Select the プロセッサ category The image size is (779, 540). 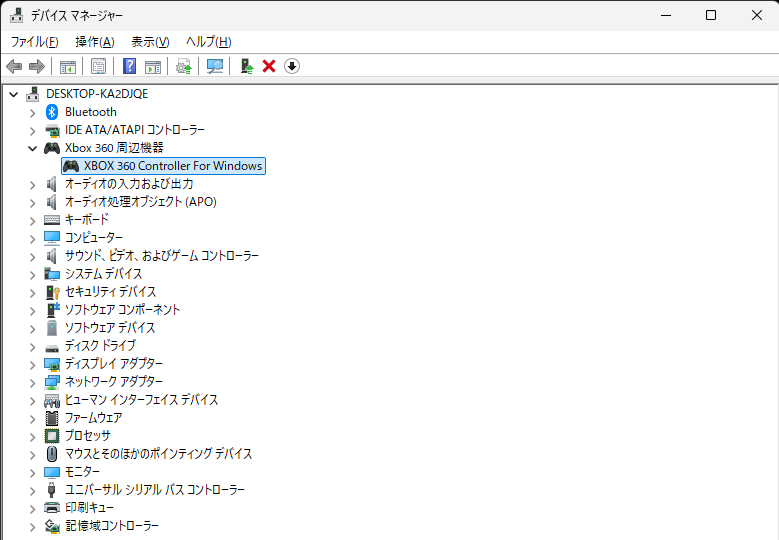(87, 436)
